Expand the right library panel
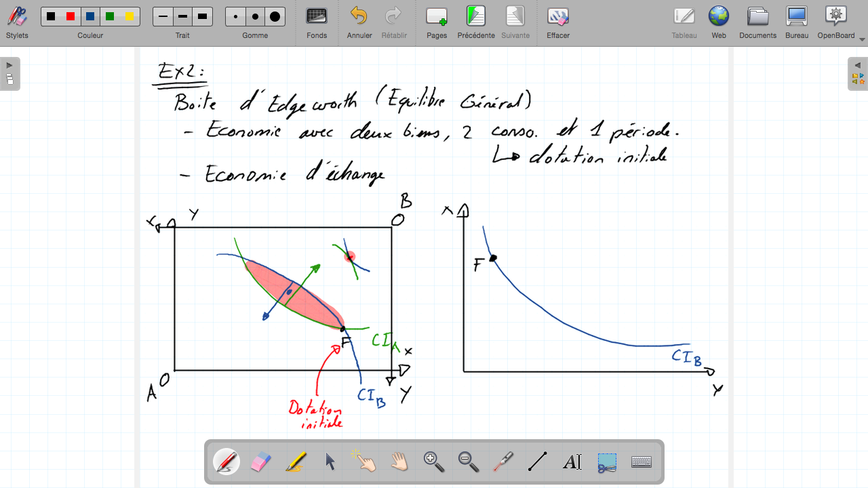 point(858,74)
